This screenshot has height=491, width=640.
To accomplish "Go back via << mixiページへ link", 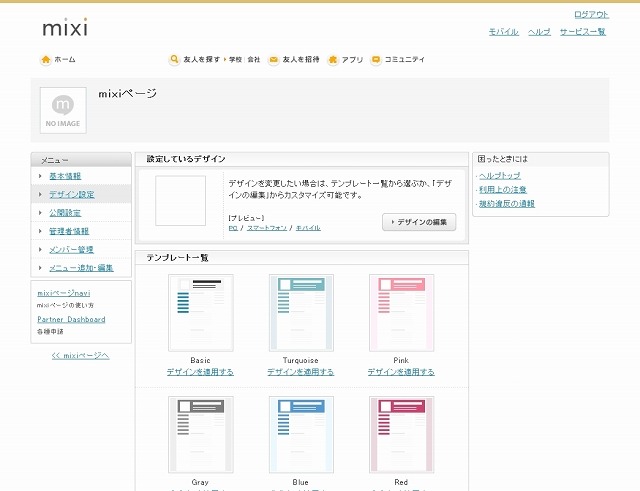I will click(x=80, y=355).
